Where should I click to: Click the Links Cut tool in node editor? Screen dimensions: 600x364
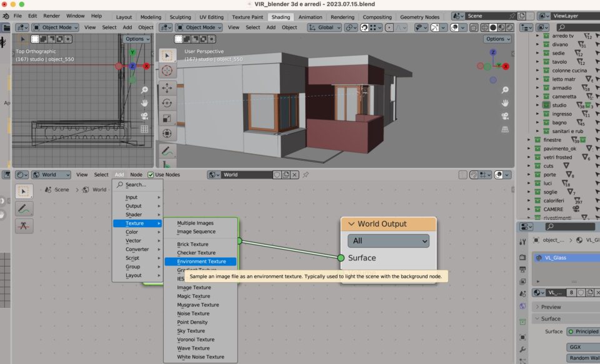24,226
